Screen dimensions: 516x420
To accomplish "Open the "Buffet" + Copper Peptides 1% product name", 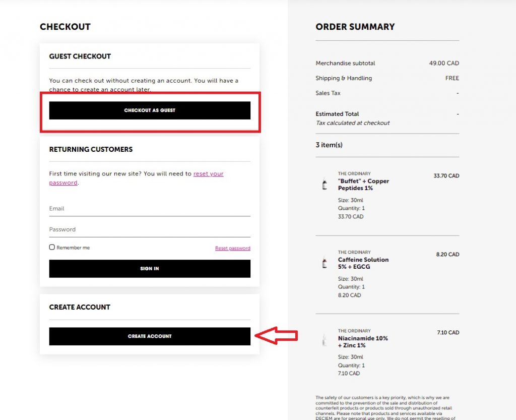I will tap(363, 185).
